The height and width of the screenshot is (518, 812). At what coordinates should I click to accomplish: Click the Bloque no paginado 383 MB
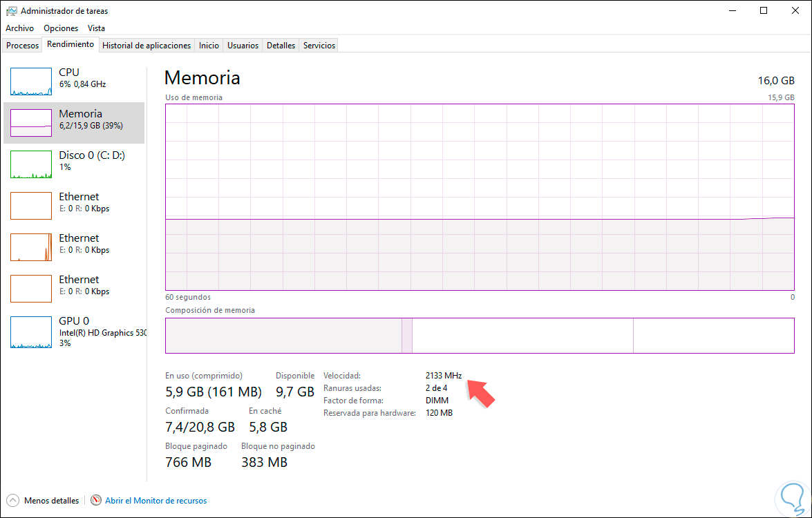[264, 462]
